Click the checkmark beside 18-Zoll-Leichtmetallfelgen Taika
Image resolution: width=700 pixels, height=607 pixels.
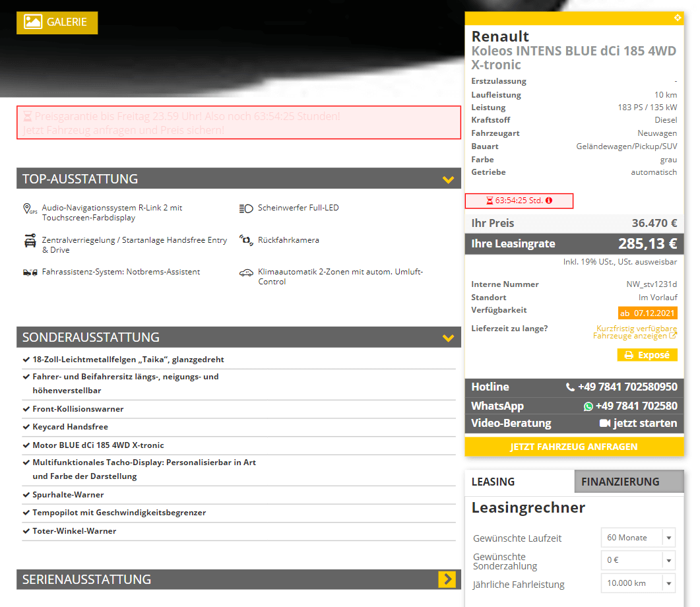[x=26, y=360]
